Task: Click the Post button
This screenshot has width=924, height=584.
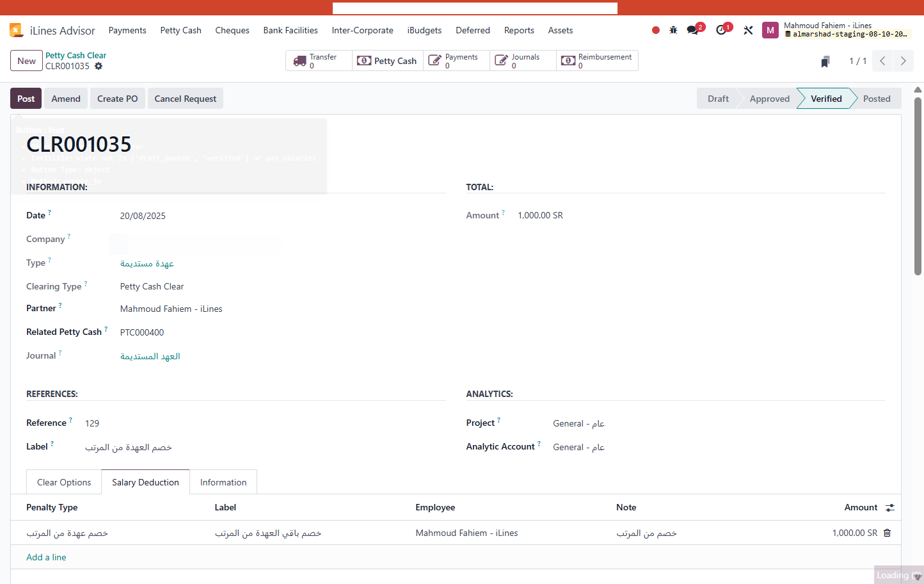Action: [26, 99]
